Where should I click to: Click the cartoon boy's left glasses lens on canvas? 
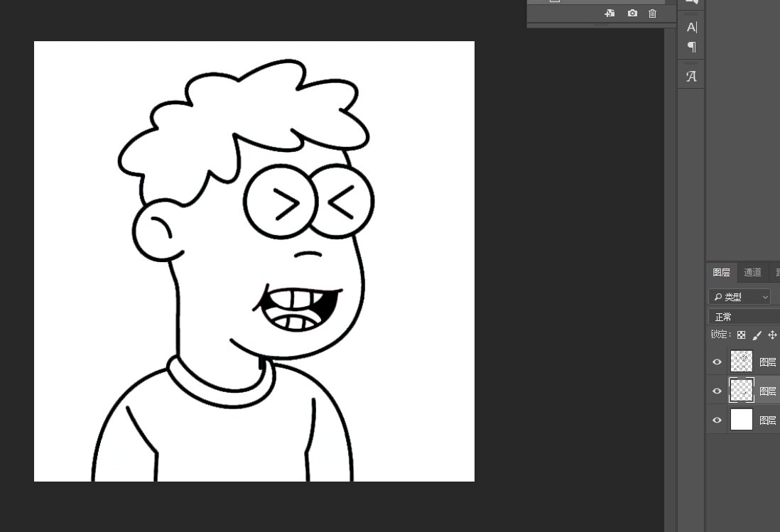(x=280, y=202)
